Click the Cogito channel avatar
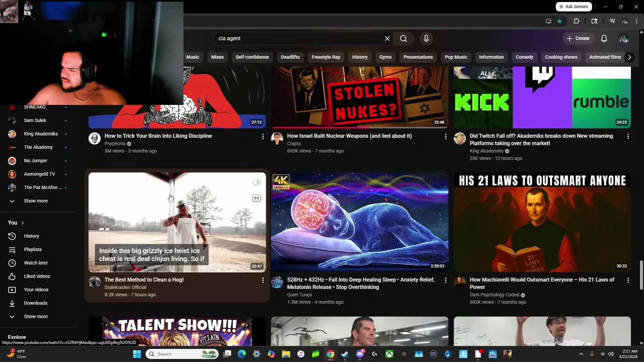644x362 pixels. 277,138
